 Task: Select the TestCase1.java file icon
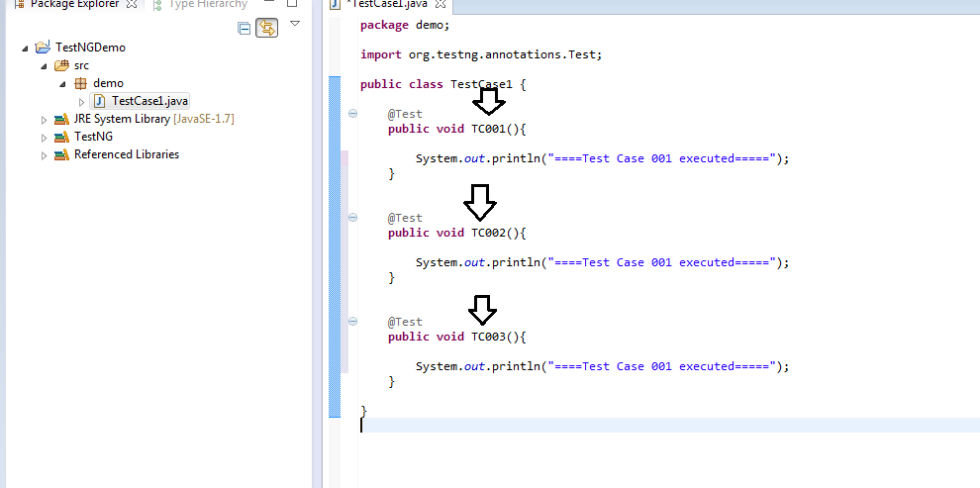click(x=99, y=101)
